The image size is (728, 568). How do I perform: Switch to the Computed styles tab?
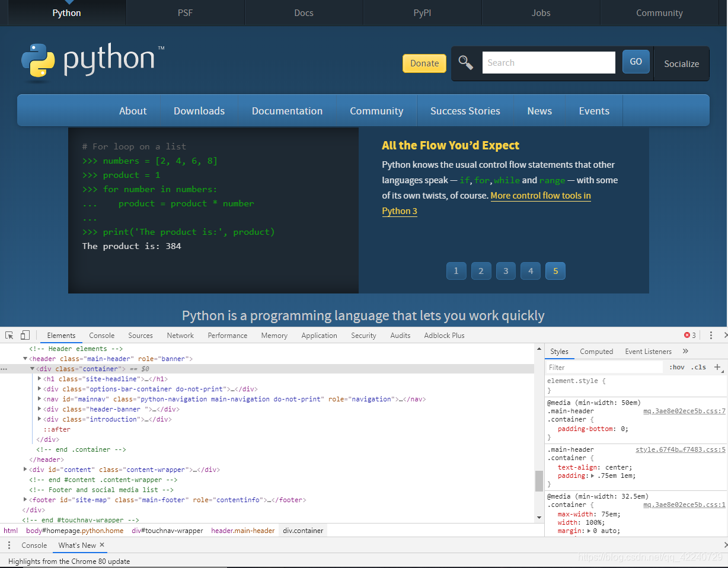pos(596,351)
